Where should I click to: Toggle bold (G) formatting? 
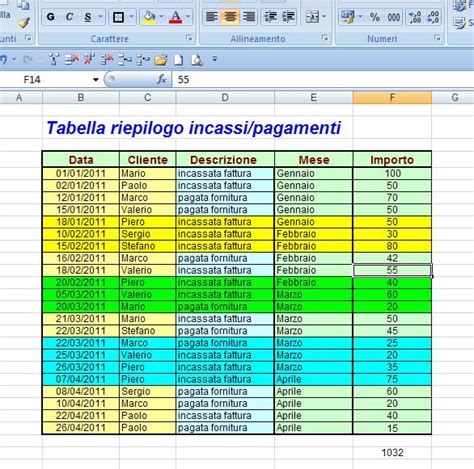(50, 17)
